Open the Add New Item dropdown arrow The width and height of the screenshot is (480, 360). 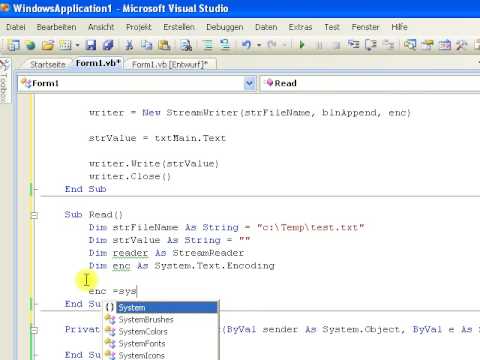click(77, 45)
